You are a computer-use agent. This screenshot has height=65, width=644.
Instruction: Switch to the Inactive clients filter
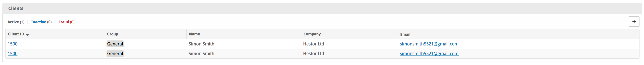pos(41,22)
